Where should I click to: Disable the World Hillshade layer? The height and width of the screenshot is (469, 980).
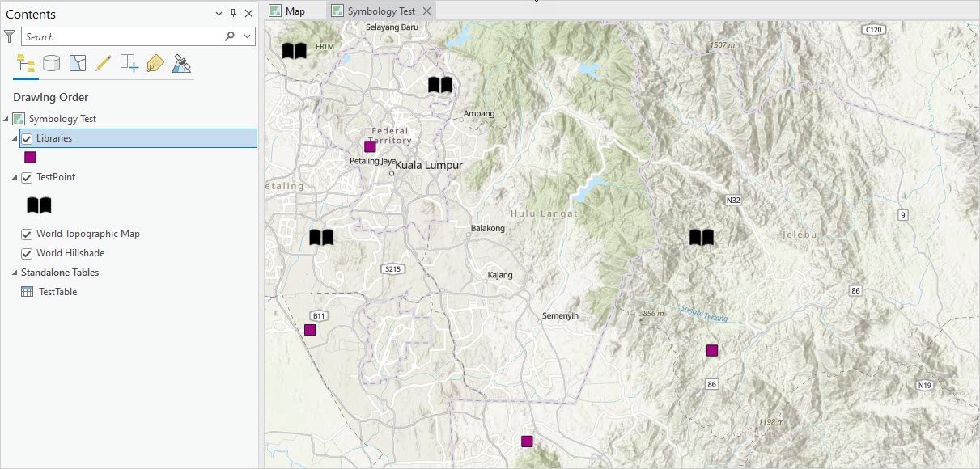[x=27, y=253]
